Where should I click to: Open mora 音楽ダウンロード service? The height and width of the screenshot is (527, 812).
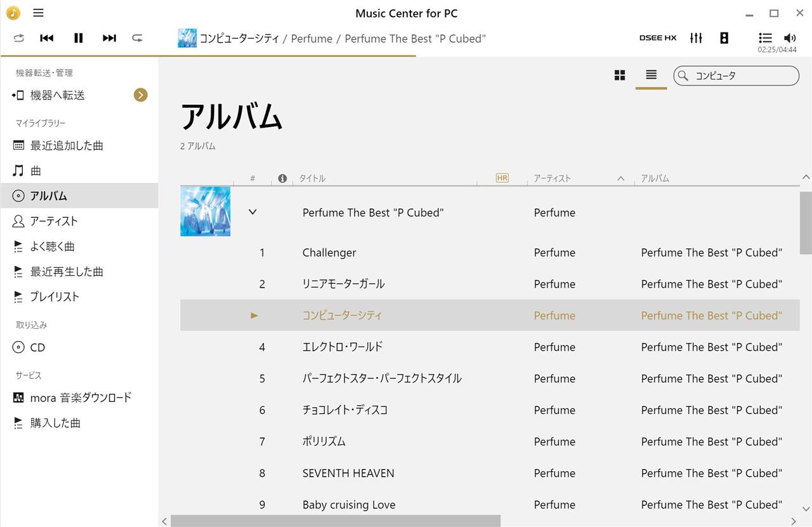click(x=79, y=397)
